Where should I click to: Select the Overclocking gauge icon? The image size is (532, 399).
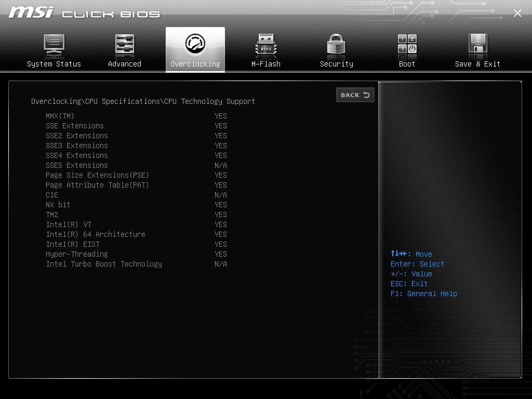(195, 44)
